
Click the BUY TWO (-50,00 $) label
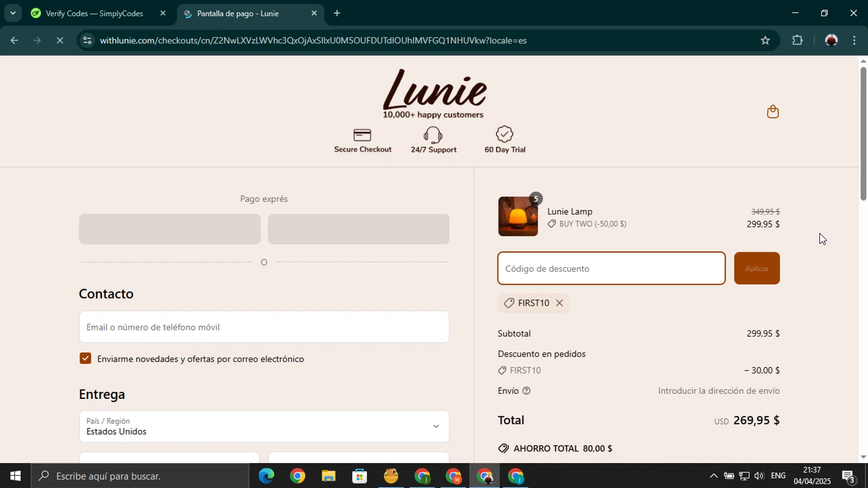tap(593, 224)
